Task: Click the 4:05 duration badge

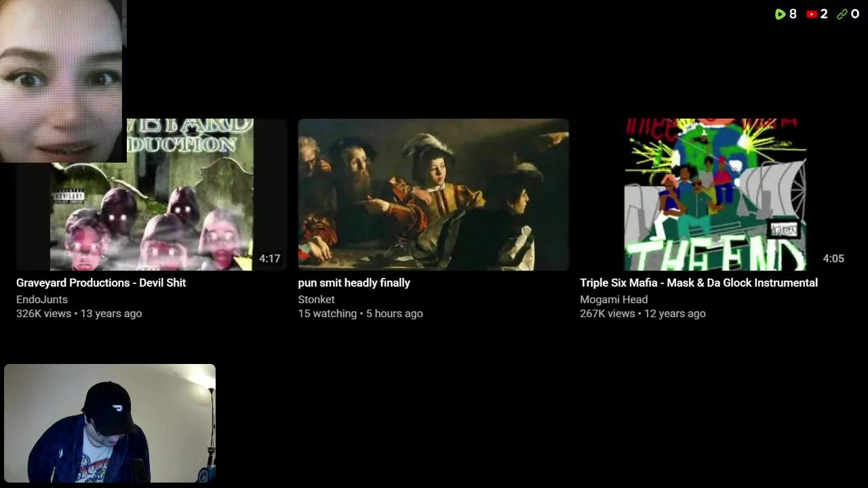Action: point(833,258)
